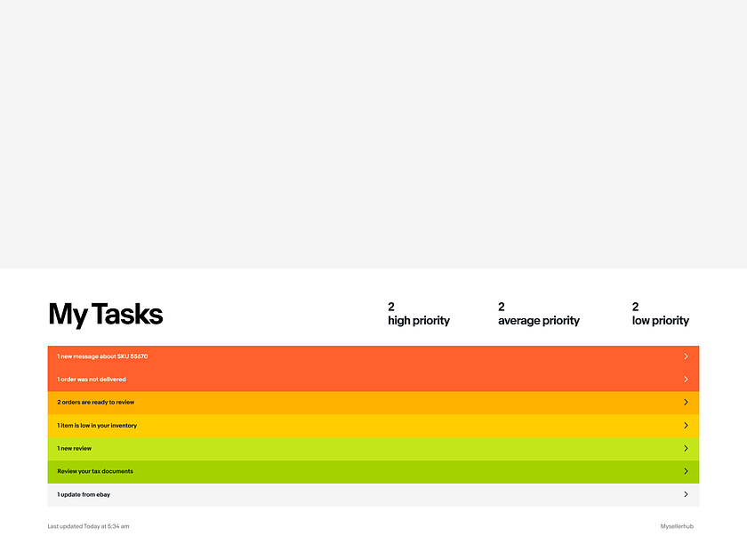Filter by '2 high priority' counter
This screenshot has width=747, height=560.
pyautogui.click(x=419, y=314)
